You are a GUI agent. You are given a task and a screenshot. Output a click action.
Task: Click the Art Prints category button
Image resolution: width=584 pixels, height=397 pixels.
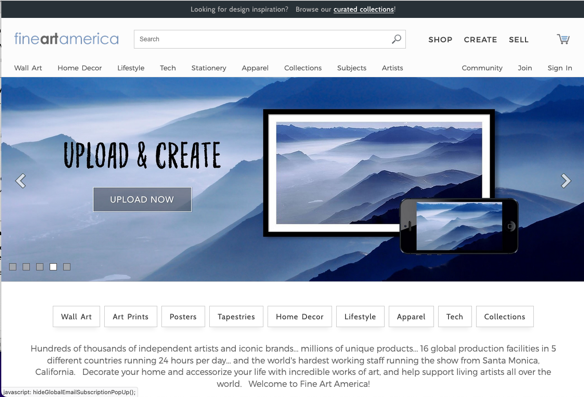[130, 317]
